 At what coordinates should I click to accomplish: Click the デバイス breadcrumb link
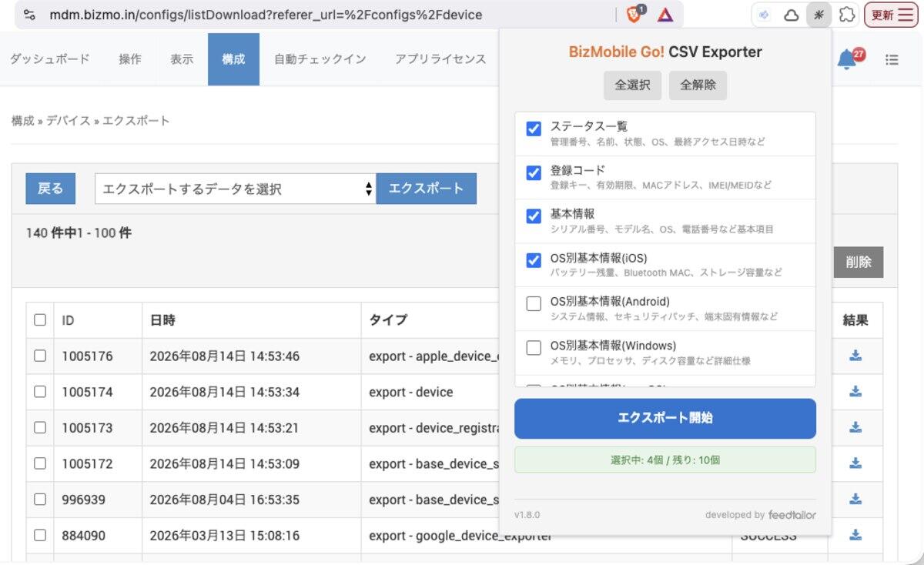pyautogui.click(x=69, y=121)
